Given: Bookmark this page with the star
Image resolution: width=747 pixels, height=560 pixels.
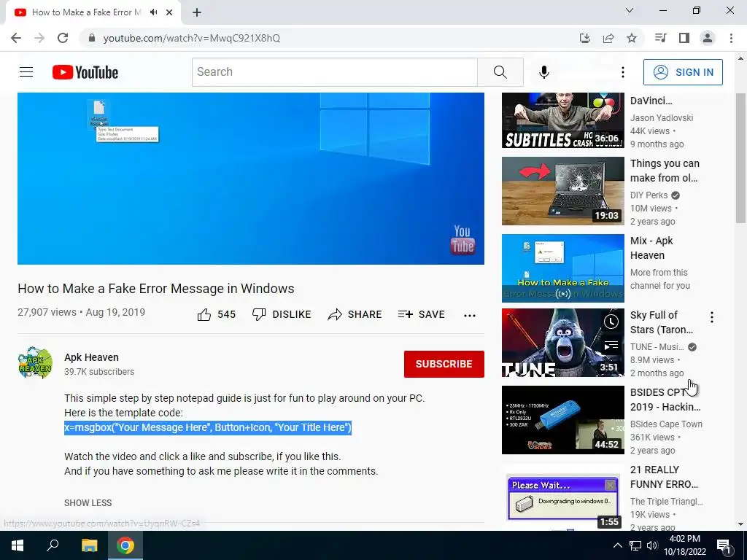Looking at the screenshot, I should coord(632,38).
